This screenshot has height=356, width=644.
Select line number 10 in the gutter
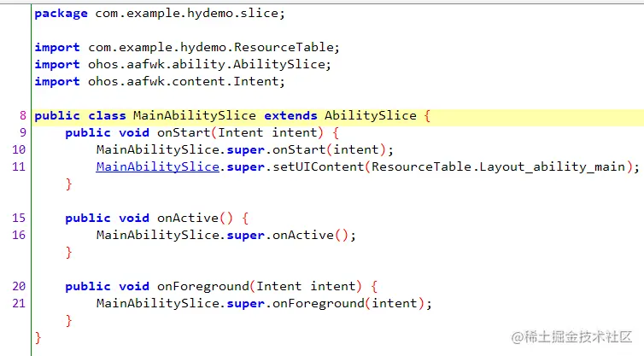coord(19,150)
